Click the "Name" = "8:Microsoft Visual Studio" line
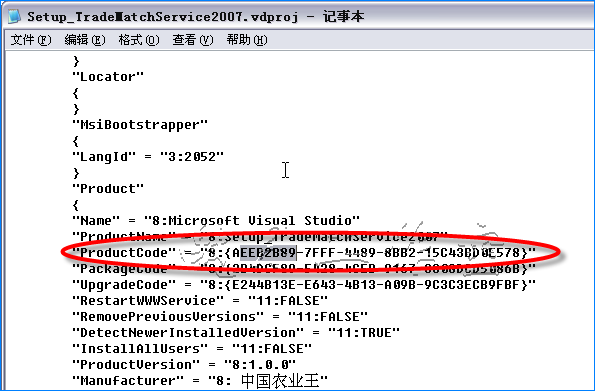Screen dimensions: 595x391 (x=216, y=220)
